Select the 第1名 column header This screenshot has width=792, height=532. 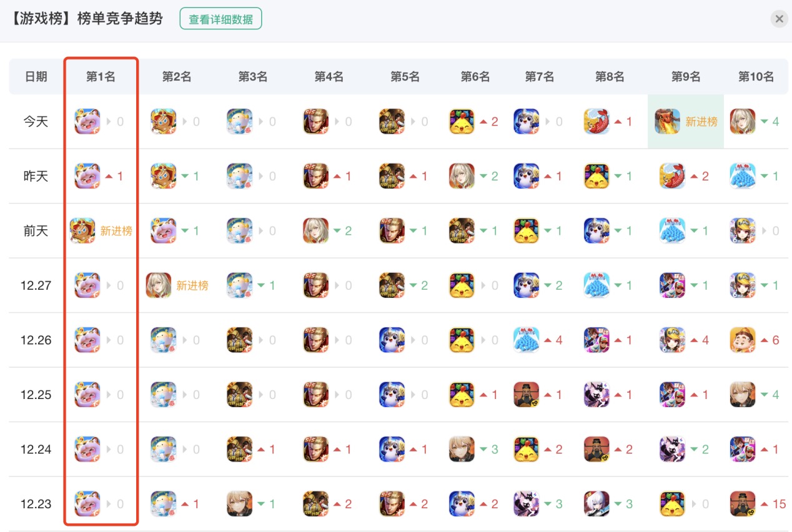coord(101,77)
